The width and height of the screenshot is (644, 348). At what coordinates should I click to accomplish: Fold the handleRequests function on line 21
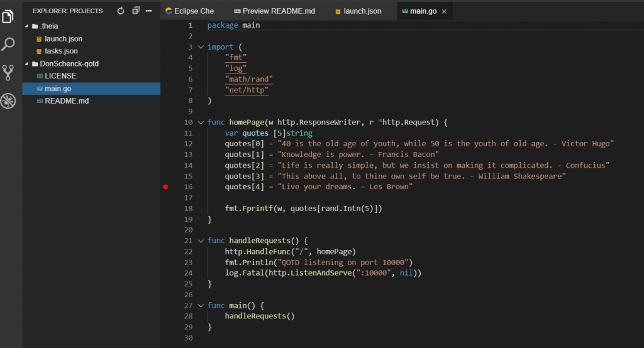click(201, 241)
